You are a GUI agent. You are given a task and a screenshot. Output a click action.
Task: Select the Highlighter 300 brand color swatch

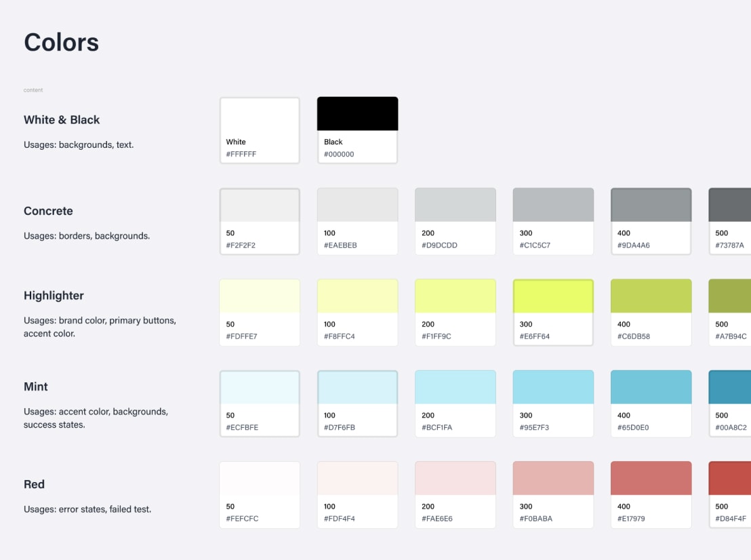pos(553,312)
